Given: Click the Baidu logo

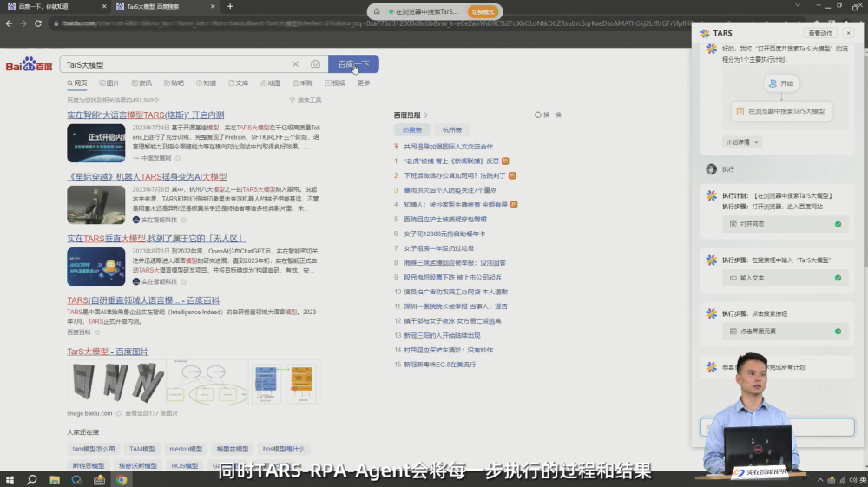Looking at the screenshot, I should (x=29, y=64).
